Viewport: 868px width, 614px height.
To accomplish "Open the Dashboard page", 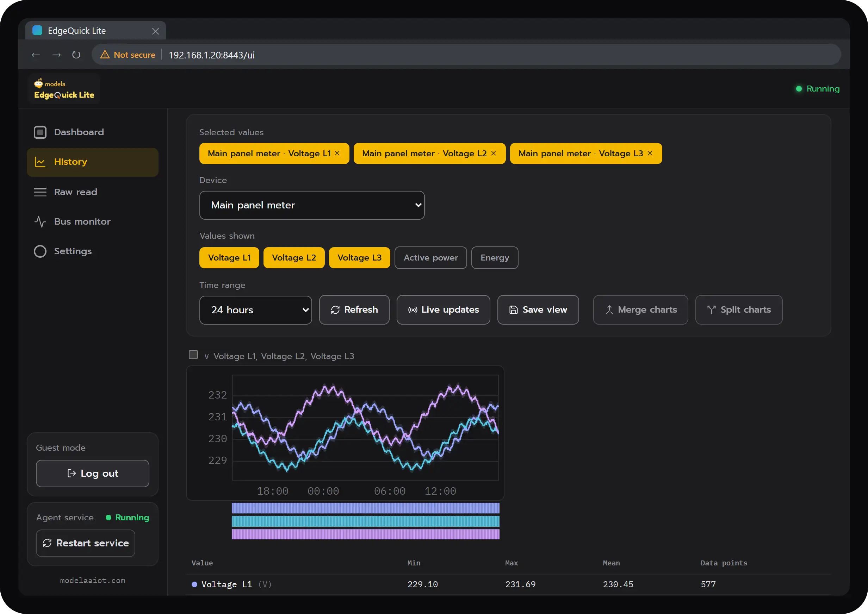I will 93,132.
